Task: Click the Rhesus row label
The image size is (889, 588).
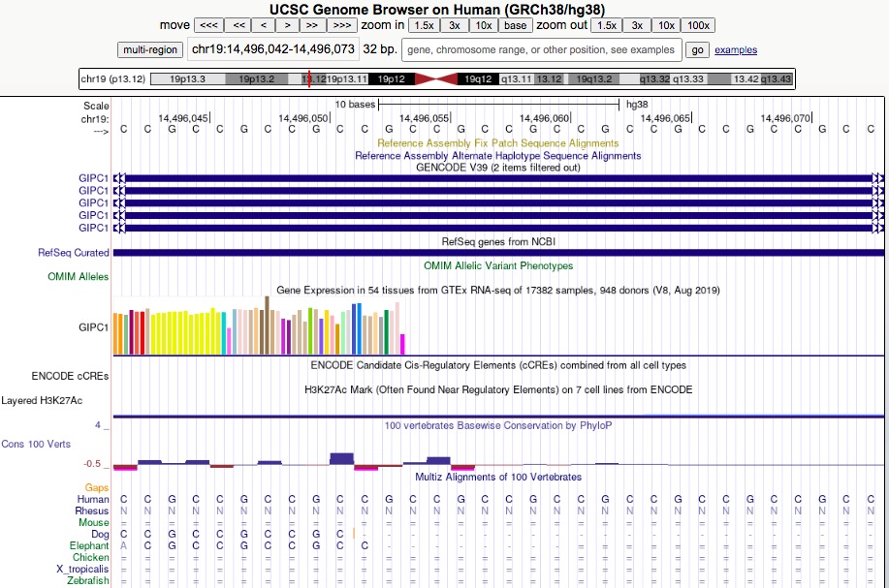Action: click(92, 511)
